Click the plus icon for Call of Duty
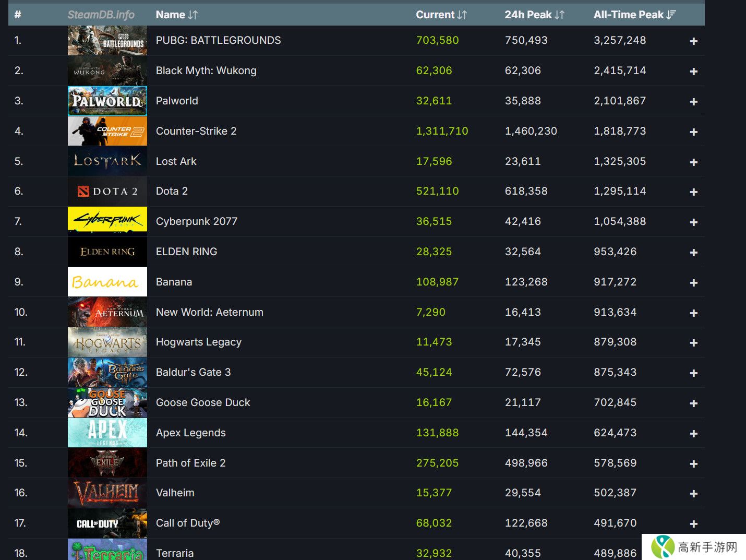Image resolution: width=746 pixels, height=560 pixels. 693,524
